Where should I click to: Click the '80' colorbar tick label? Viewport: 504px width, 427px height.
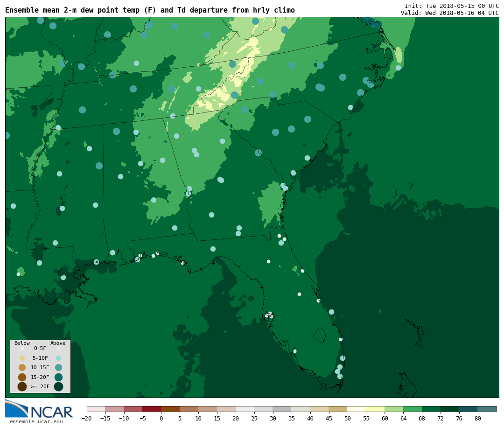coord(478,418)
